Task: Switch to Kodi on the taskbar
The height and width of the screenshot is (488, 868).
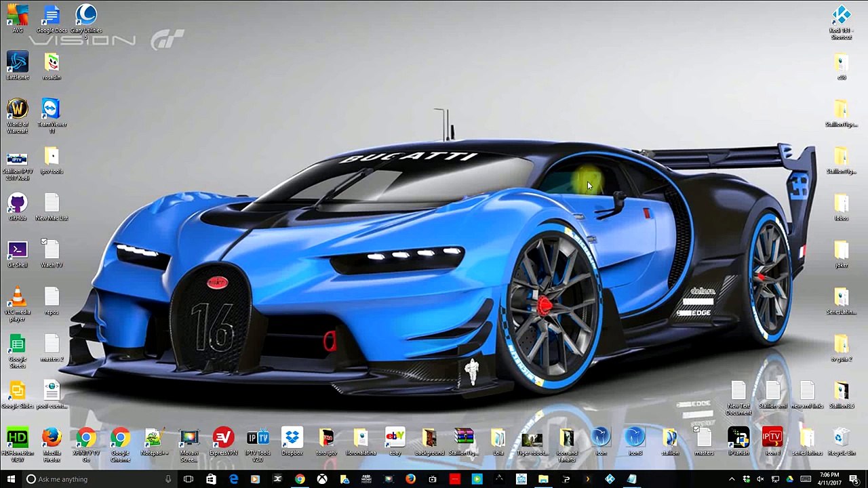Action: pyautogui.click(x=610, y=479)
